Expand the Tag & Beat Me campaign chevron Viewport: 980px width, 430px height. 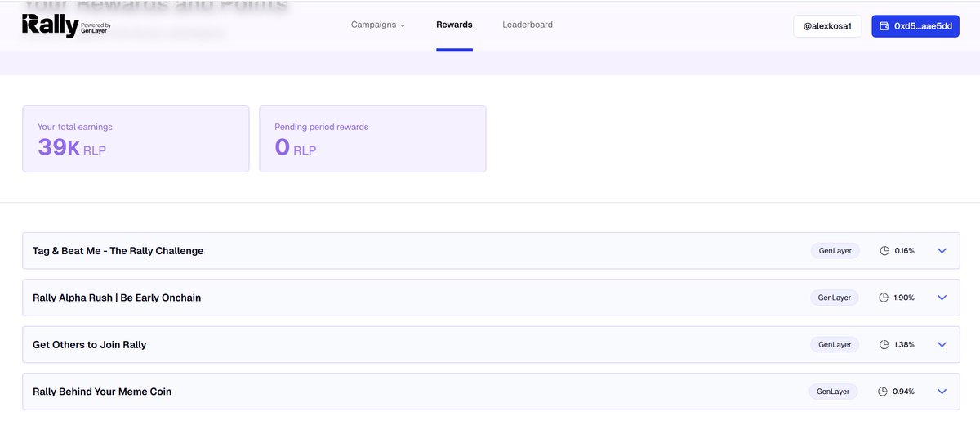pos(942,251)
